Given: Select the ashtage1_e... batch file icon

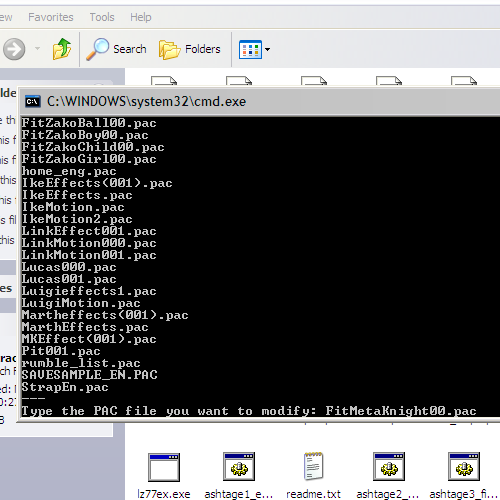Looking at the screenshot, I should pyautogui.click(x=239, y=466).
